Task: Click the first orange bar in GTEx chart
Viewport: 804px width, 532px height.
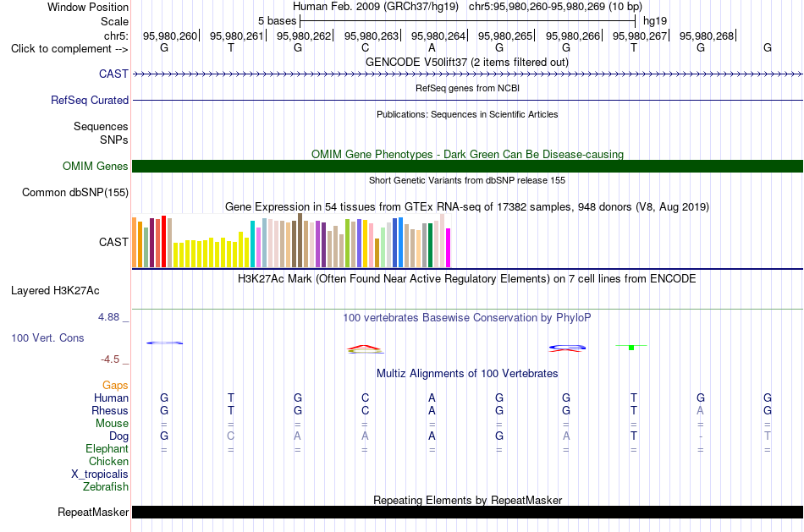Action: click(x=135, y=242)
